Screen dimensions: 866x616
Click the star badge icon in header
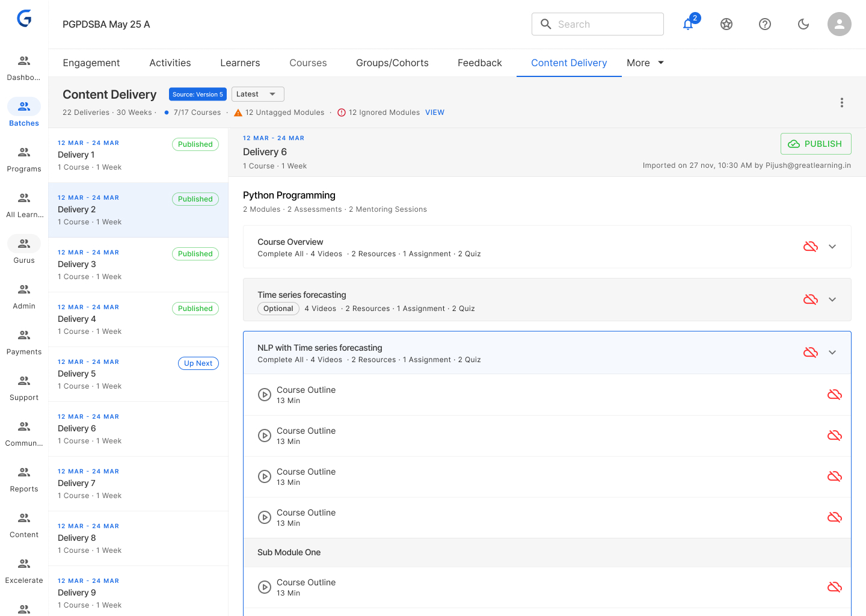(726, 24)
